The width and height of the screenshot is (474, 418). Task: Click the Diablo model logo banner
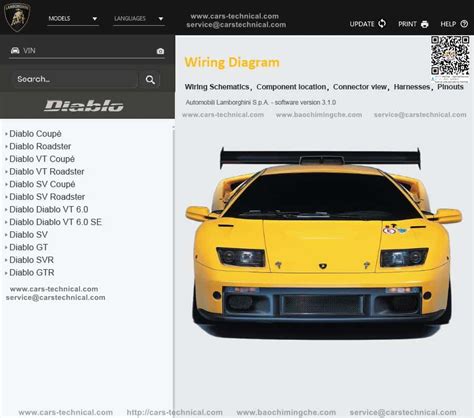pos(84,106)
